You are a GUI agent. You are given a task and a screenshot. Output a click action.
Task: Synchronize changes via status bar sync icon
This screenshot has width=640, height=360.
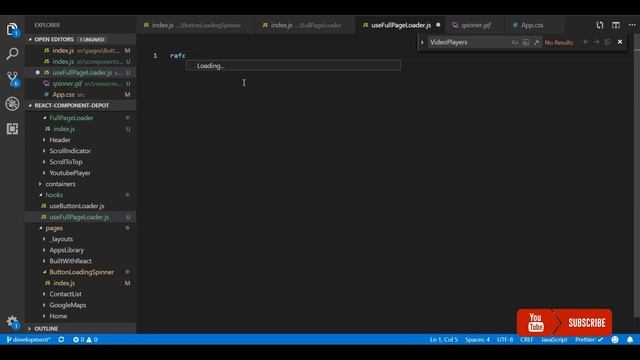pos(61,340)
